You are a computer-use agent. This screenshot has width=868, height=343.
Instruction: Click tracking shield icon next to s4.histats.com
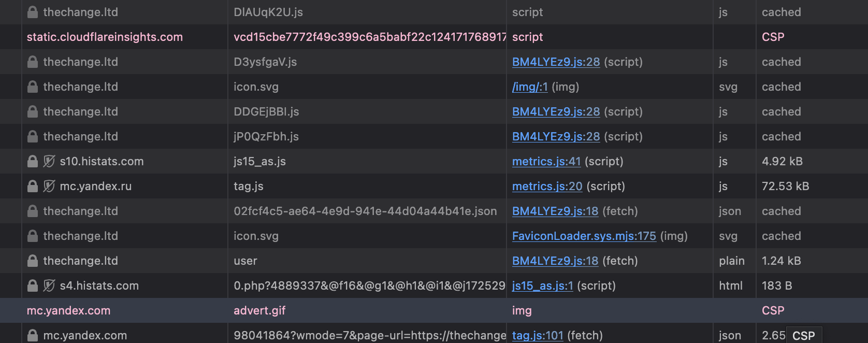pos(49,286)
